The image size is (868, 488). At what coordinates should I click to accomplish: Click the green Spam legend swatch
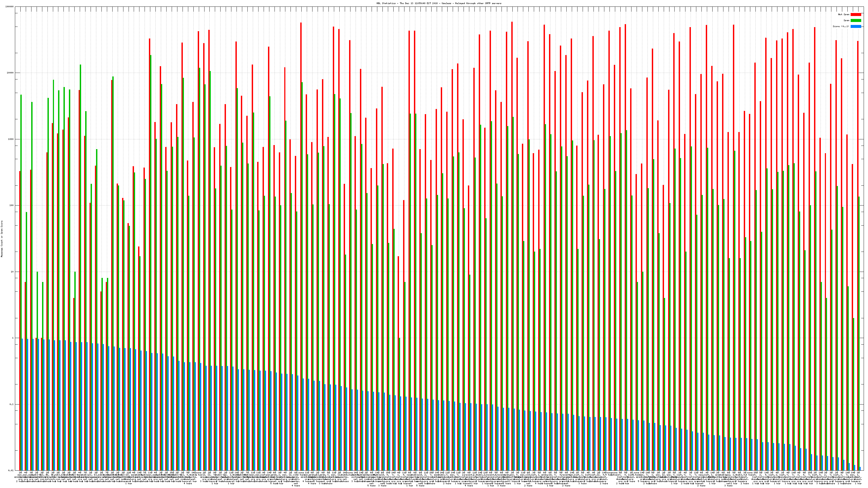coord(856,21)
